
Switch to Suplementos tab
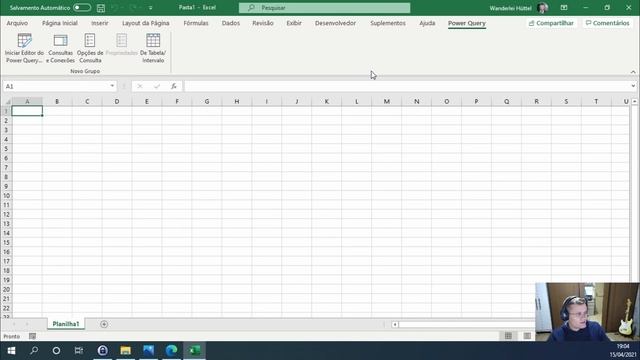pyautogui.click(x=388, y=23)
